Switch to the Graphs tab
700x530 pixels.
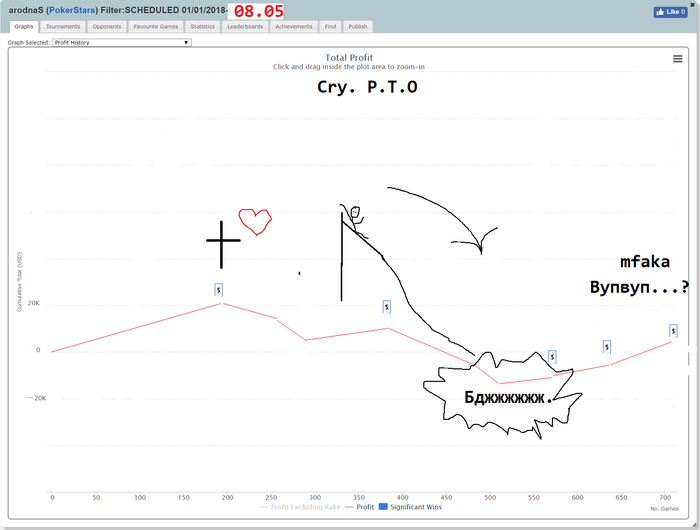(x=24, y=27)
